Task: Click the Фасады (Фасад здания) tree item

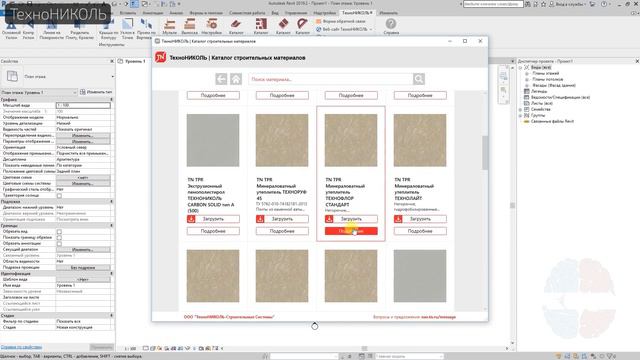Action: coord(554,85)
